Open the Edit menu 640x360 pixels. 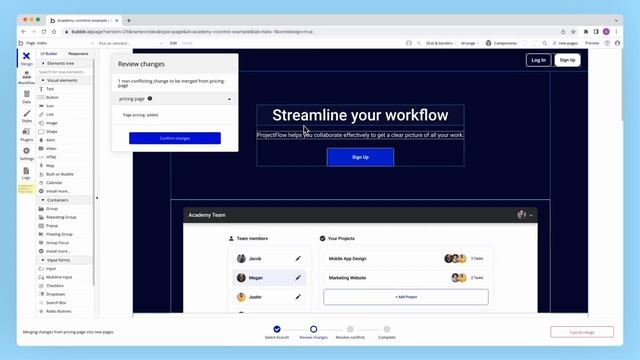pyautogui.click(x=173, y=43)
